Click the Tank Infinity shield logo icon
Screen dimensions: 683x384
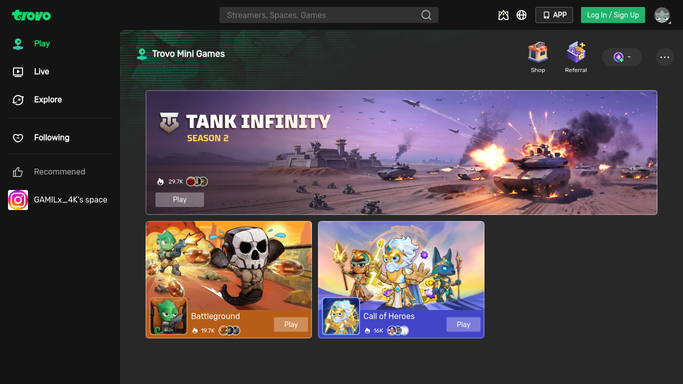pyautogui.click(x=169, y=122)
